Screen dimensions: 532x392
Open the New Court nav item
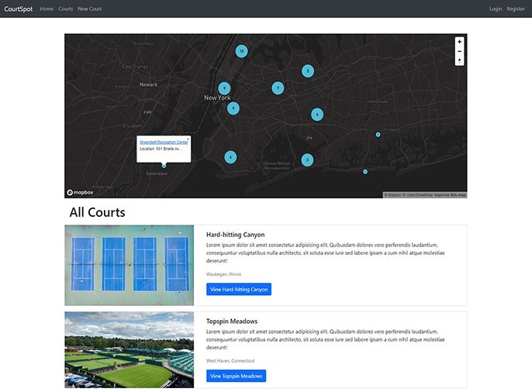click(x=90, y=9)
